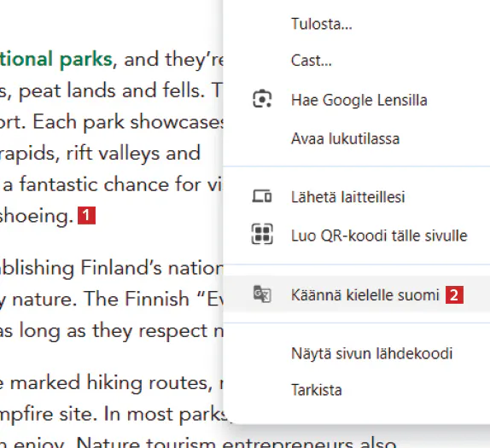Select Hae Google Lensilla
The width and height of the screenshot is (490, 448).
pos(356,100)
